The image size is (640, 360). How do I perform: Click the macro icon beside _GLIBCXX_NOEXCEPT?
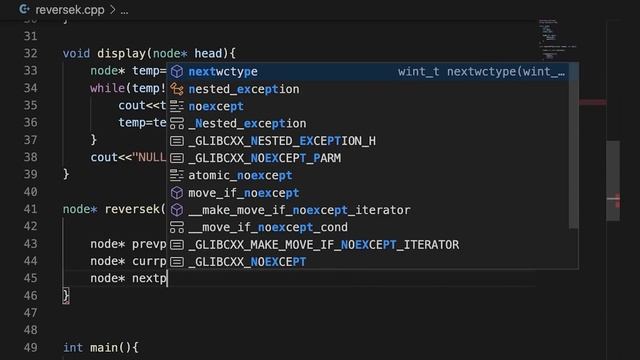pyautogui.click(x=177, y=262)
